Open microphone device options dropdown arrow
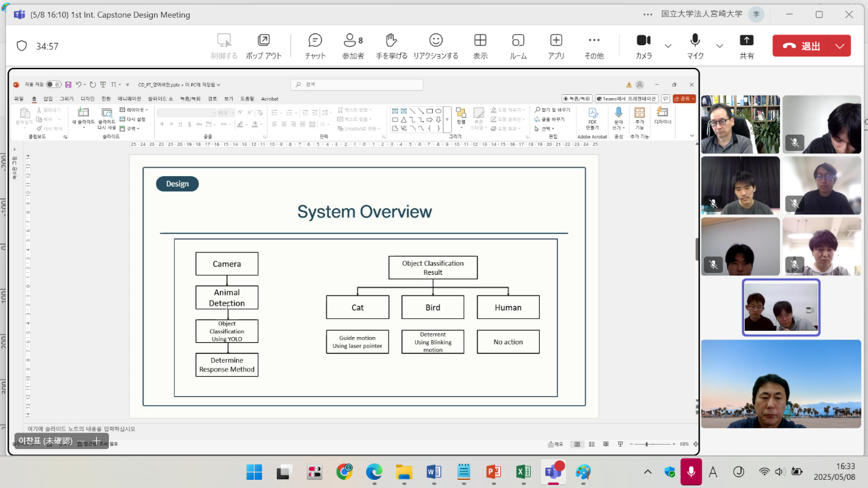868x488 pixels. (x=720, y=46)
